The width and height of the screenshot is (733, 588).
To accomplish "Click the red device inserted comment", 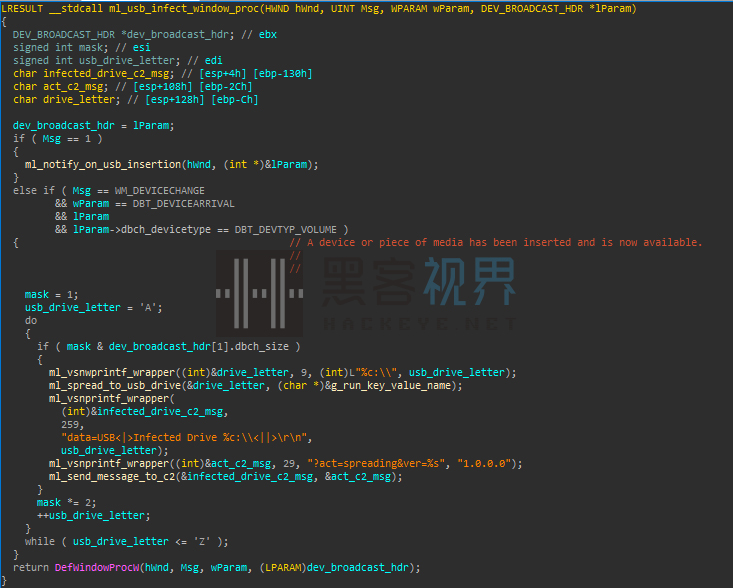I will click(x=496, y=243).
